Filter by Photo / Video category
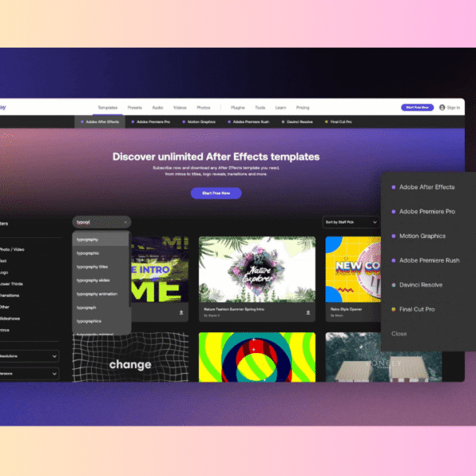The width and height of the screenshot is (476, 476). (12, 250)
